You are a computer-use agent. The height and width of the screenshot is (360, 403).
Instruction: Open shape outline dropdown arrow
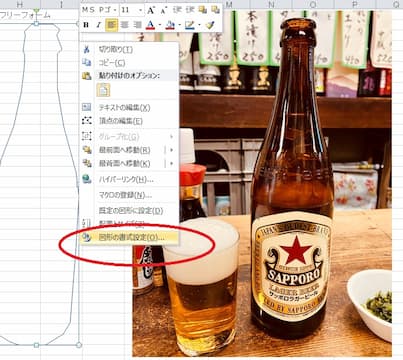(199, 25)
